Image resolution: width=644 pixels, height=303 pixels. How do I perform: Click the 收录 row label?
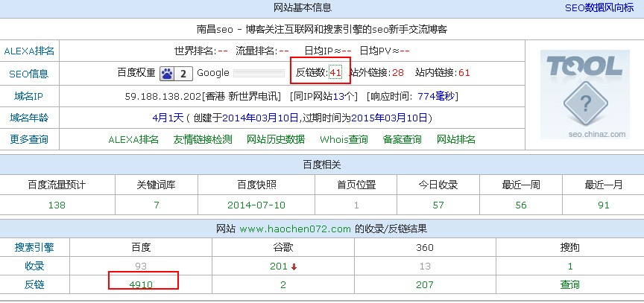coord(34,266)
